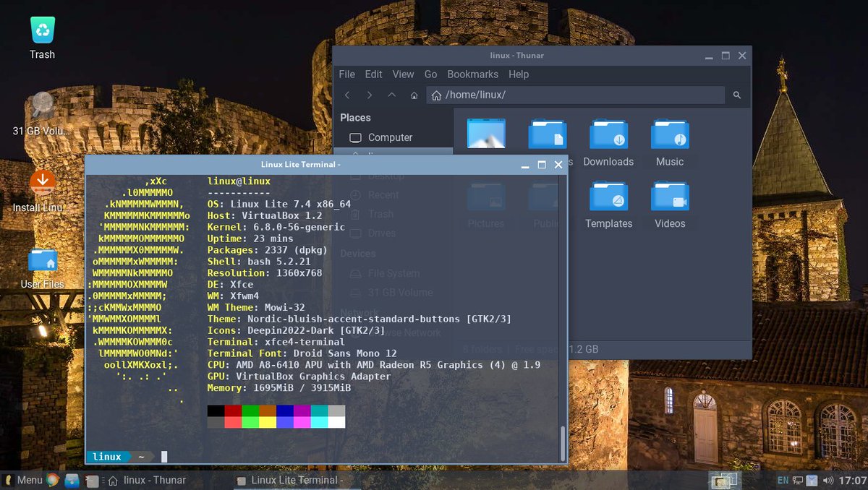This screenshot has height=490, width=868.
Task: Open the Help menu in Thunar
Action: point(519,74)
